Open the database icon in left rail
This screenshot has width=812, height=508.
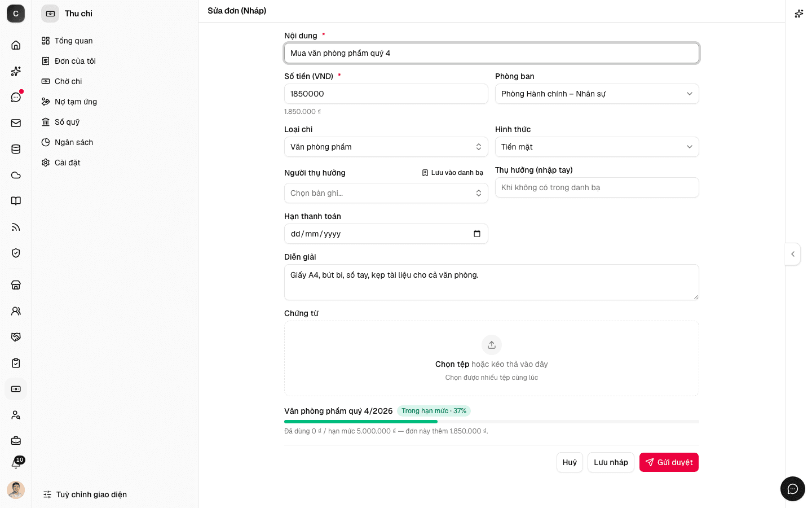click(x=16, y=149)
